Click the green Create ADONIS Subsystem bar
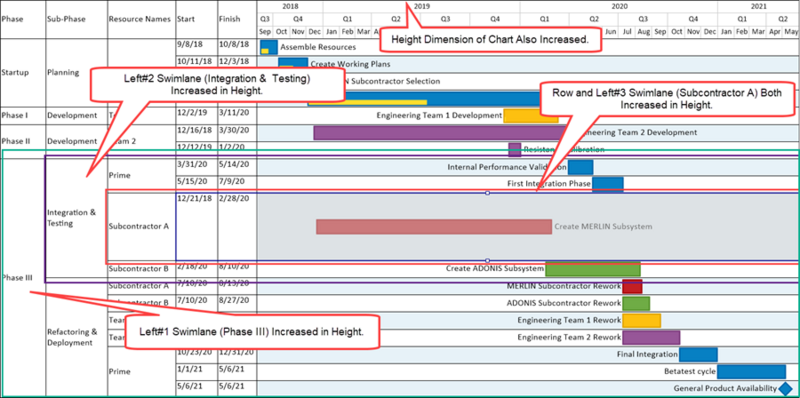The height and width of the screenshot is (398, 800). point(593,269)
